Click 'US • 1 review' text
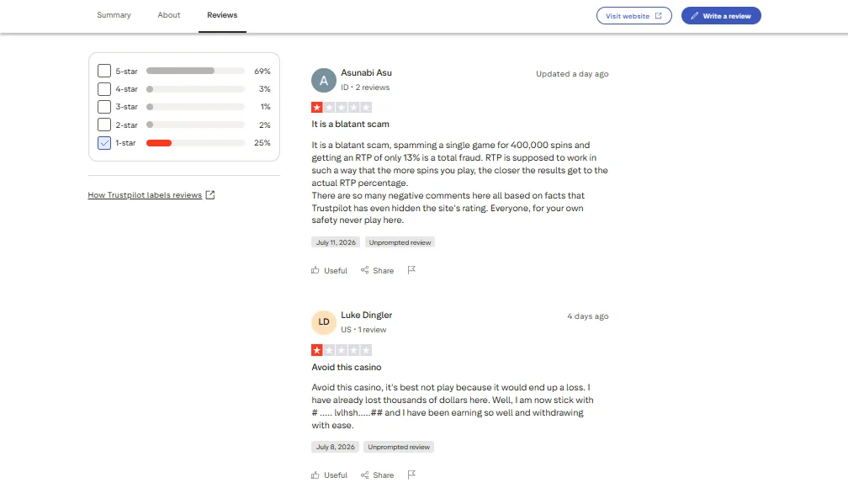This screenshot has height=504, width=848. pyautogui.click(x=363, y=329)
